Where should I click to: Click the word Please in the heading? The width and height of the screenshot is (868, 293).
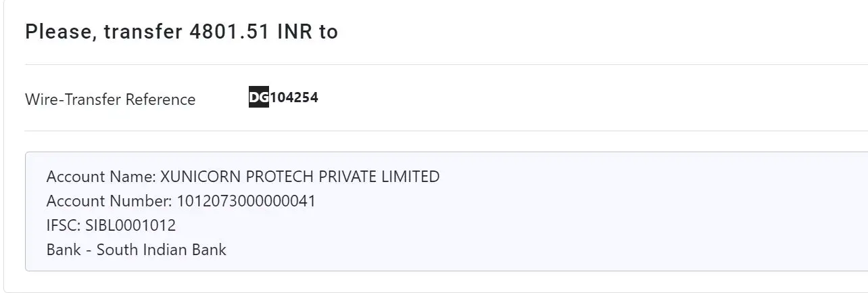pyautogui.click(x=59, y=32)
